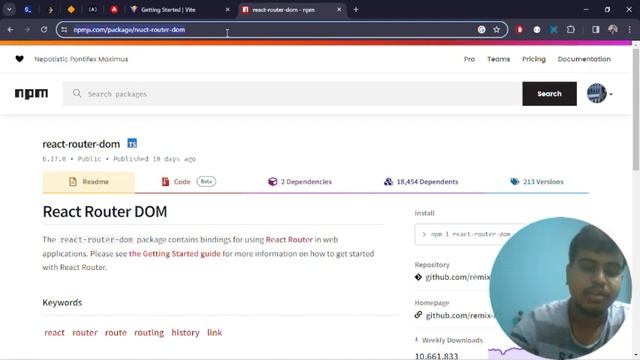Open the browser extensions puzzle icon

tap(571, 29)
